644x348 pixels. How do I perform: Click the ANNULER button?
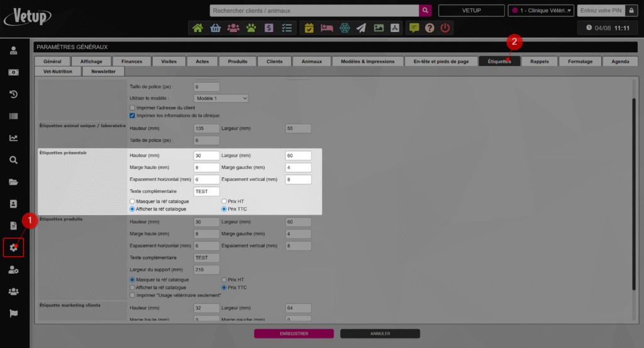pyautogui.click(x=380, y=334)
